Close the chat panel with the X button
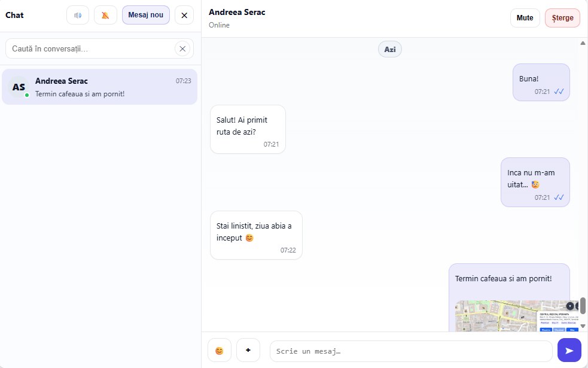This screenshot has height=368, width=588. [x=184, y=16]
